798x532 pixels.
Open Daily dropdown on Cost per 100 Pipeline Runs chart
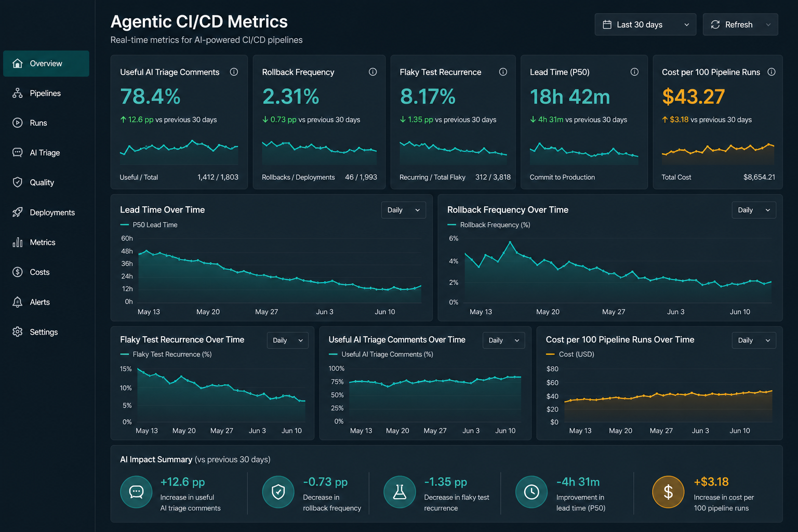(754, 340)
